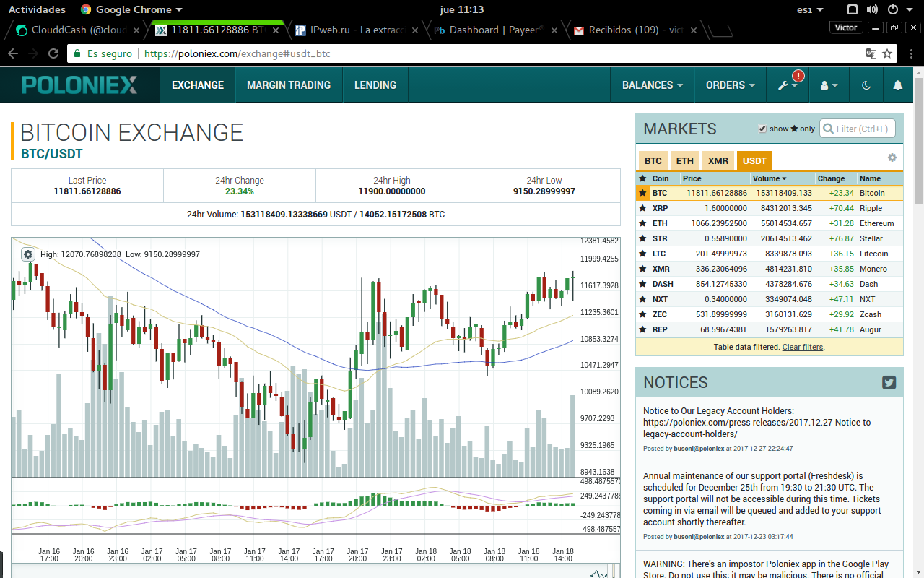Open the EXCHANGE nav item
924x578 pixels.
point(198,85)
